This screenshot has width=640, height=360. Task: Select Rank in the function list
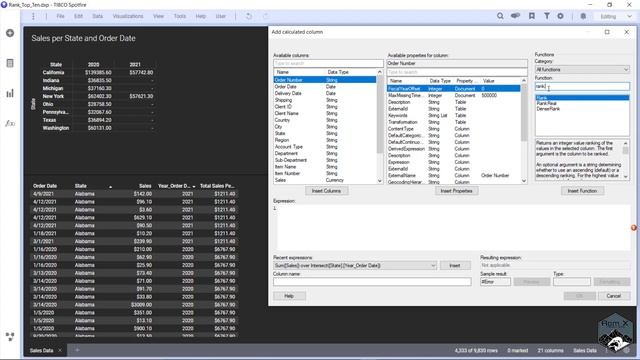(582, 98)
